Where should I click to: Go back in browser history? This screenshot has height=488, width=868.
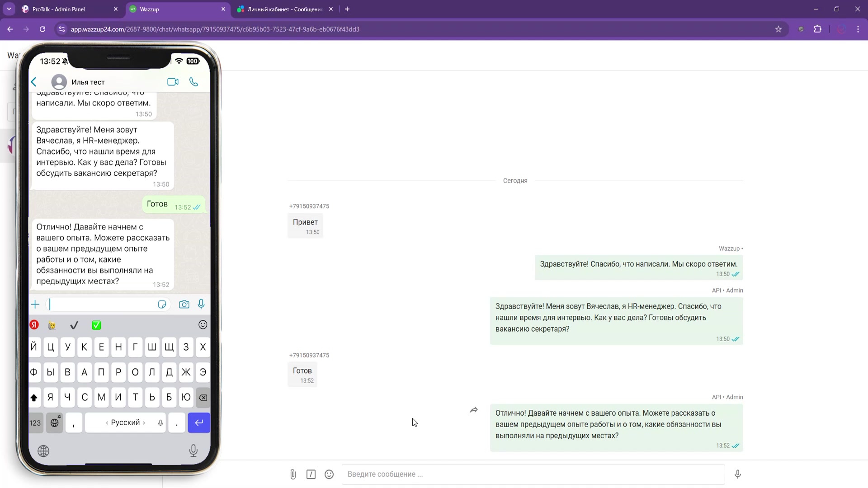(10, 29)
